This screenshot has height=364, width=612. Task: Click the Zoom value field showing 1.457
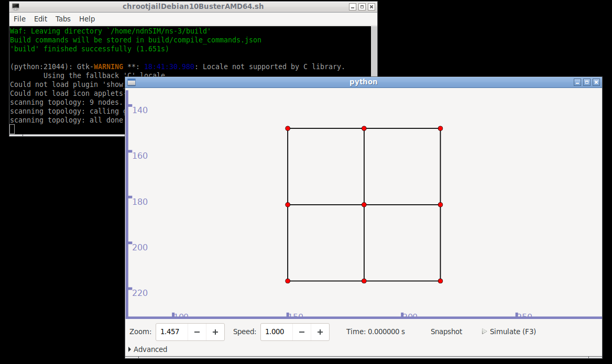[x=172, y=332]
